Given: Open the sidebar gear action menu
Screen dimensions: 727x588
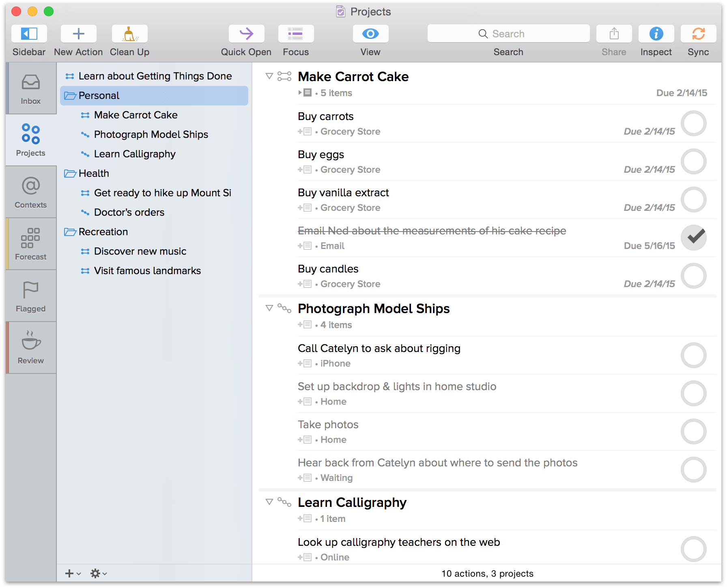Looking at the screenshot, I should [x=99, y=573].
